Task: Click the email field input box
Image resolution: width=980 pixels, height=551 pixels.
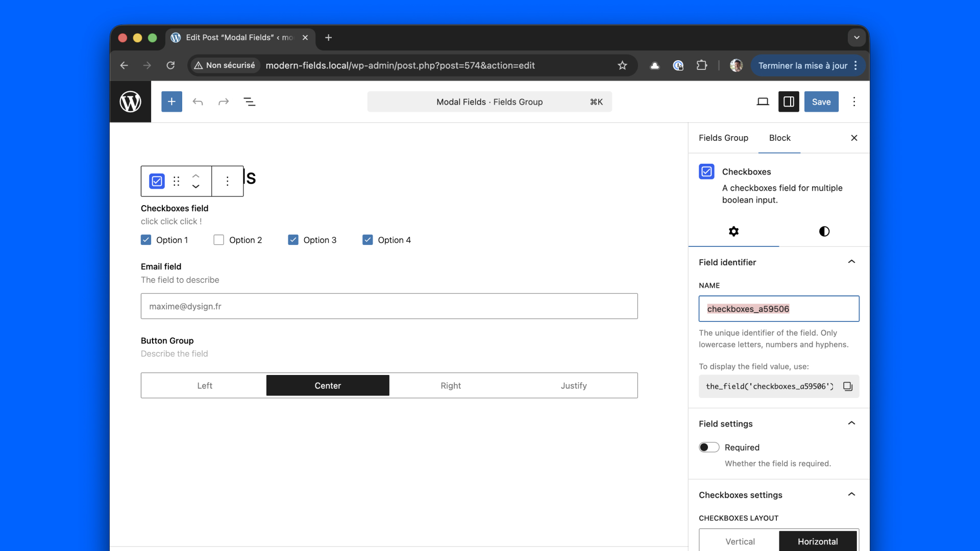Action: 389,306
